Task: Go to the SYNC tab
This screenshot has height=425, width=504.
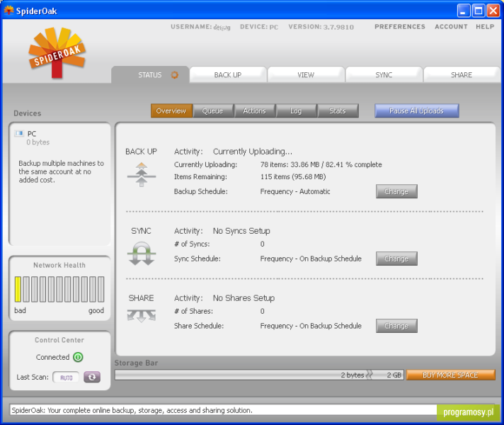Action: coord(384,74)
